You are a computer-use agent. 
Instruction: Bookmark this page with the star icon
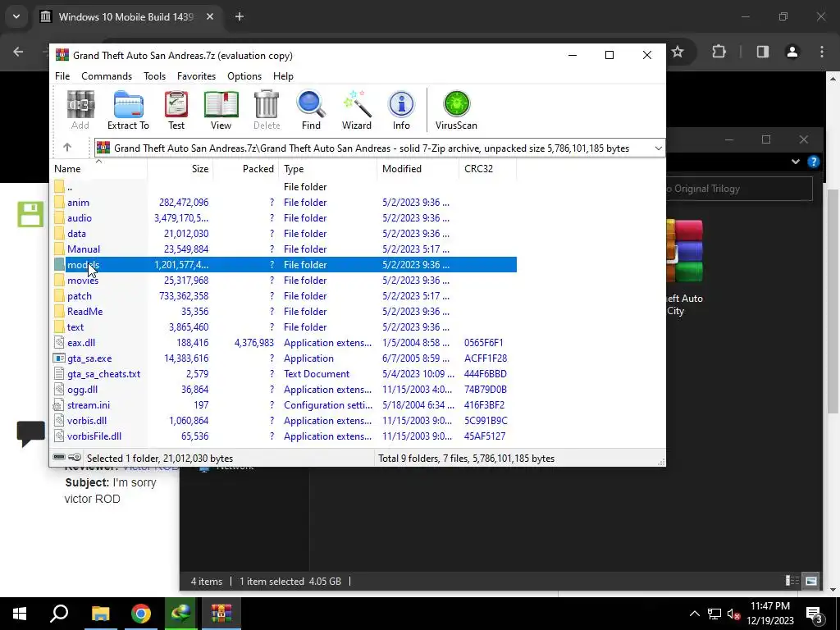(x=678, y=52)
